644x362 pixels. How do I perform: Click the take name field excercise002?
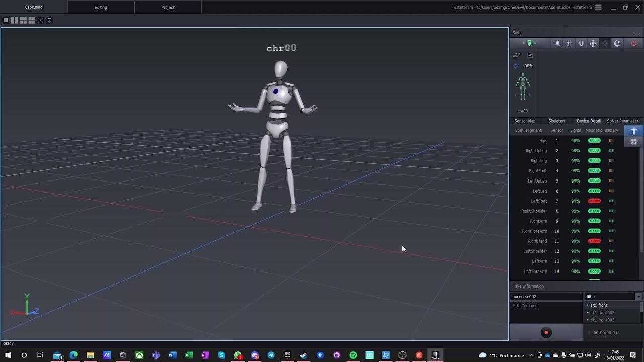[546, 297]
